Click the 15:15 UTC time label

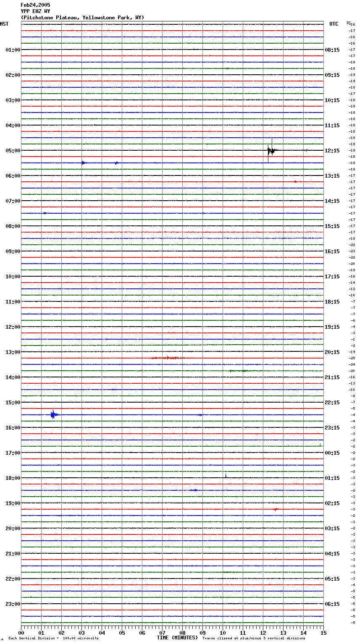pyautogui.click(x=332, y=226)
